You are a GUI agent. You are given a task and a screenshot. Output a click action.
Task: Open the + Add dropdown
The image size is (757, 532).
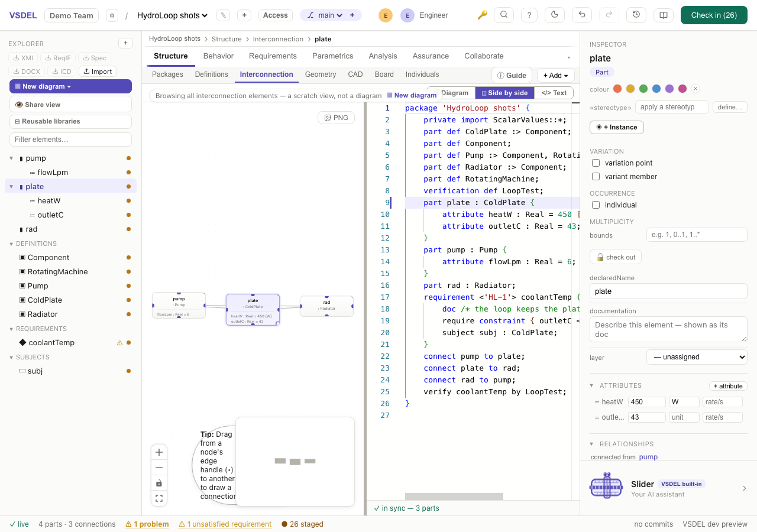tap(556, 75)
